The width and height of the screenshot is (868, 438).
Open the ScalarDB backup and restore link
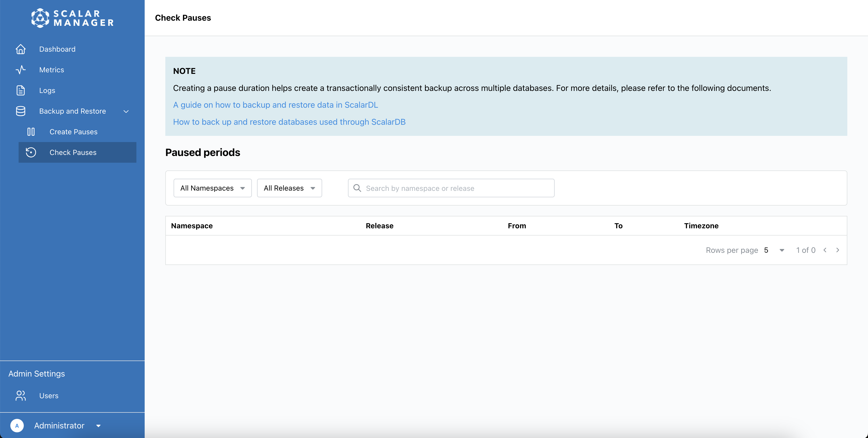(289, 122)
